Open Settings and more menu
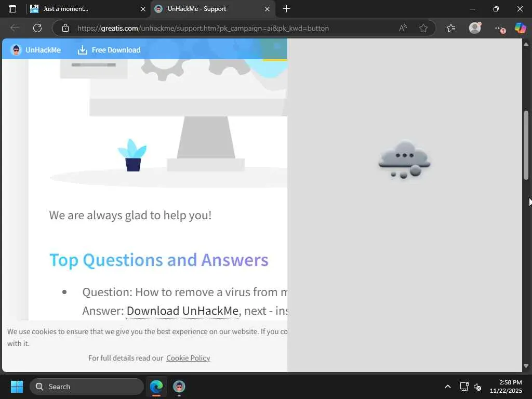The height and width of the screenshot is (399, 532). (499, 28)
